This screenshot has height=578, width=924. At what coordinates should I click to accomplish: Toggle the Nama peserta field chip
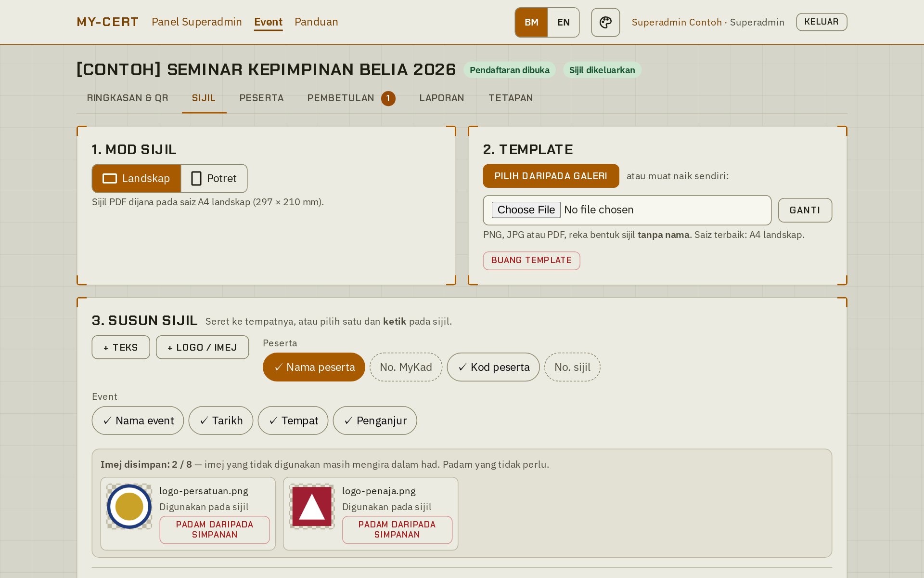(x=314, y=367)
